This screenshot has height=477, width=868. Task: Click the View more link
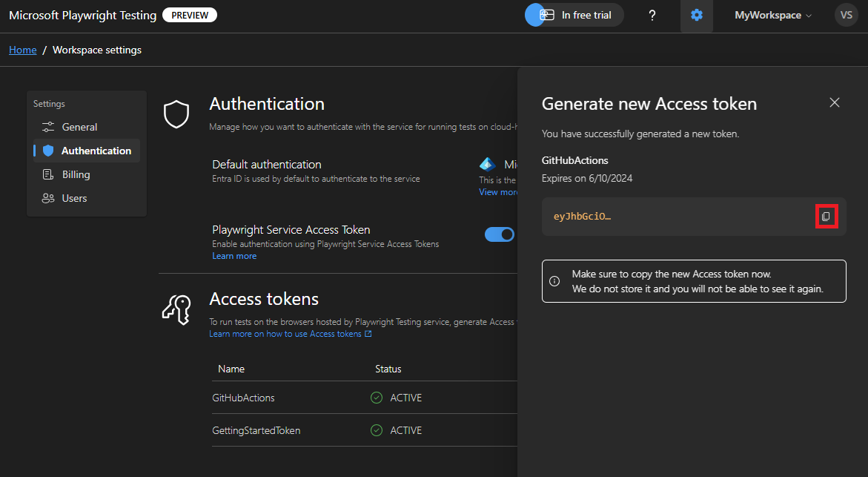pyautogui.click(x=498, y=192)
